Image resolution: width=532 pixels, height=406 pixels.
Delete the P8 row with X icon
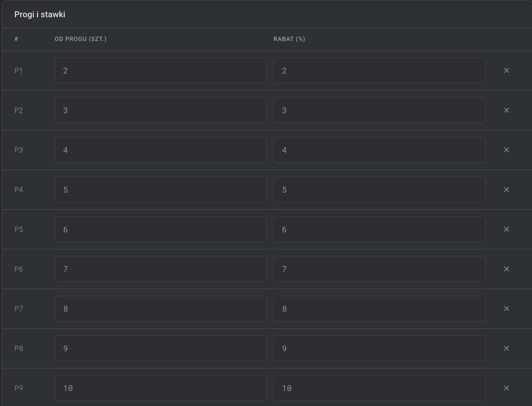pyautogui.click(x=506, y=348)
